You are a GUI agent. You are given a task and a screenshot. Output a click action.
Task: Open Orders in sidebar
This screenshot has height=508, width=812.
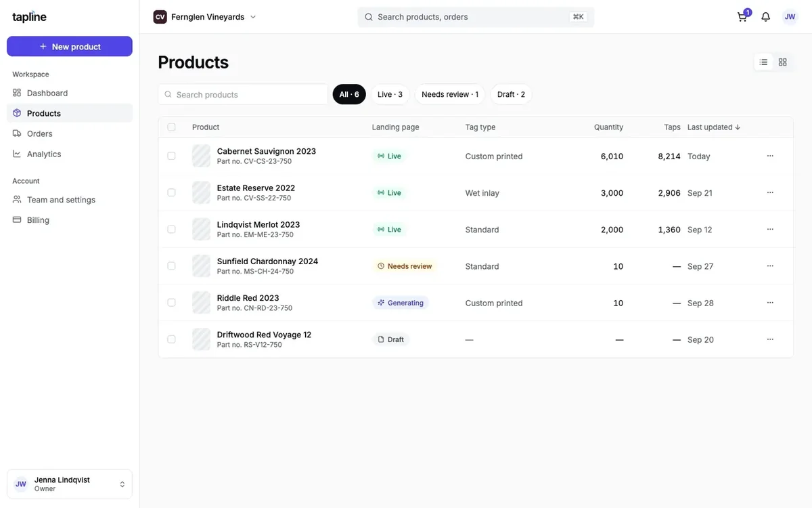pos(70,133)
